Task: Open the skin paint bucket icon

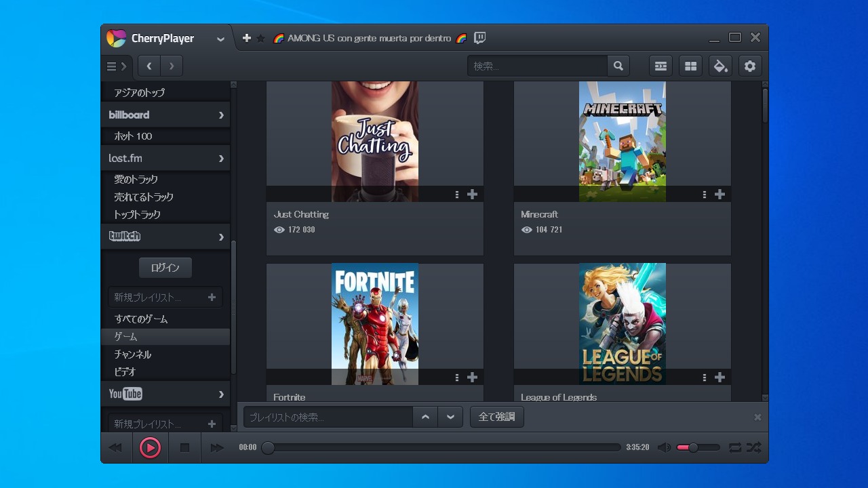Action: coord(720,66)
